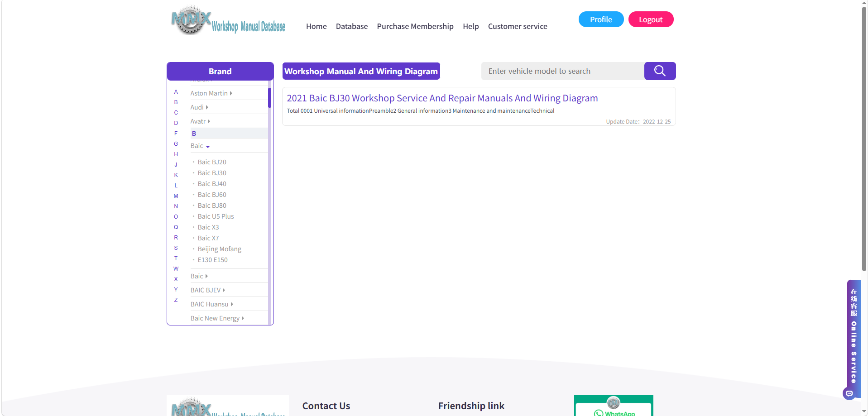Open the MMX Workshop Manual Database logo
The width and height of the screenshot is (868, 416).
pos(228,20)
